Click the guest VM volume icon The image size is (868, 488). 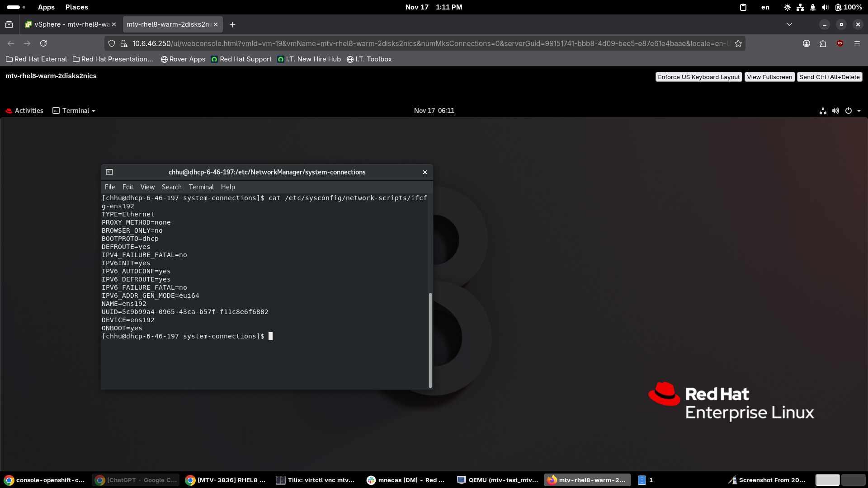tap(835, 111)
